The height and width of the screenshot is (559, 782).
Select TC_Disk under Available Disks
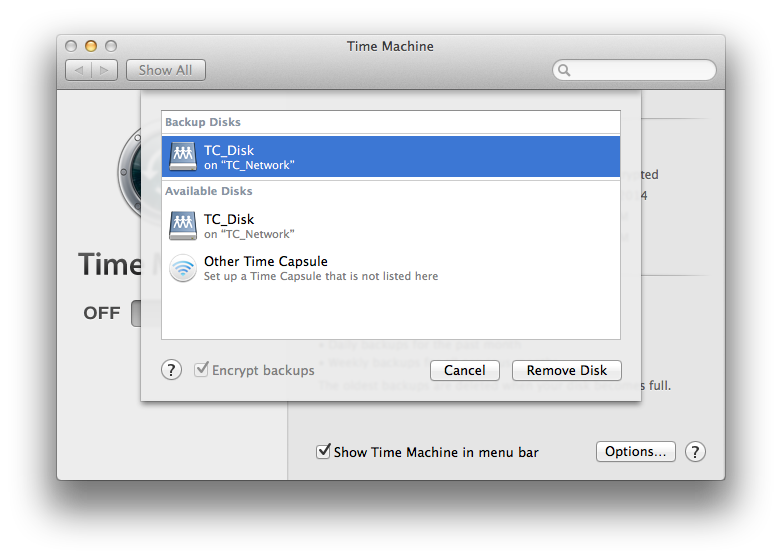click(x=391, y=225)
